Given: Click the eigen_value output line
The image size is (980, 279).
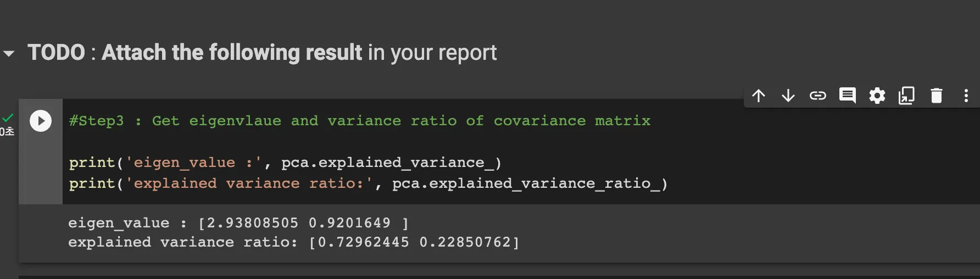Looking at the screenshot, I should [238, 223].
